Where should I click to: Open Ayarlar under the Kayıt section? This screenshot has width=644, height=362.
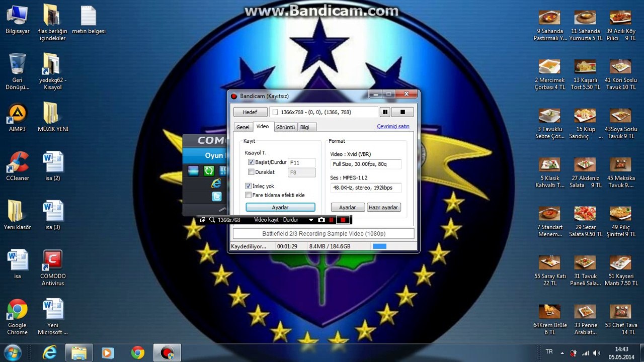pos(280,207)
